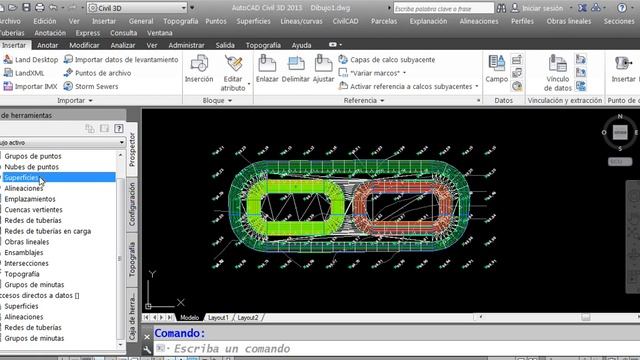Open the Civil 3D workspace dropdown

[x=137, y=8]
